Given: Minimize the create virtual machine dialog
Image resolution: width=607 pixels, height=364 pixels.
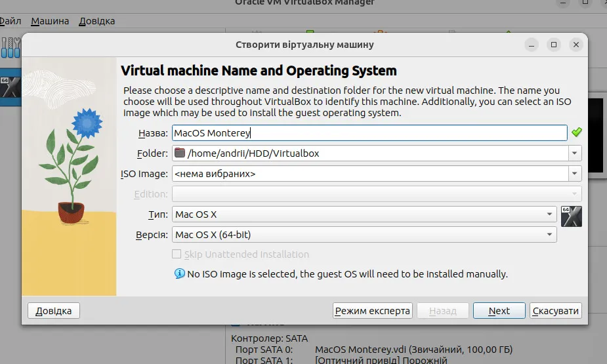Looking at the screenshot, I should click(532, 45).
